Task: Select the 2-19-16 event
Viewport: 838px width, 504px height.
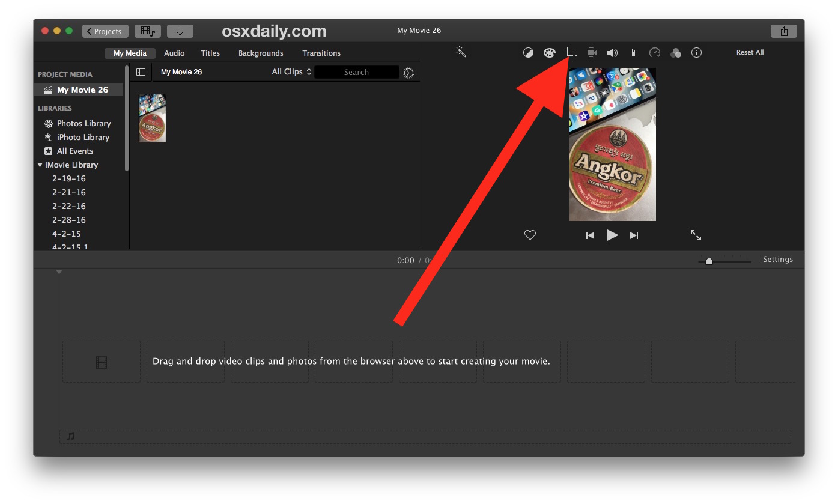Action: point(69,178)
